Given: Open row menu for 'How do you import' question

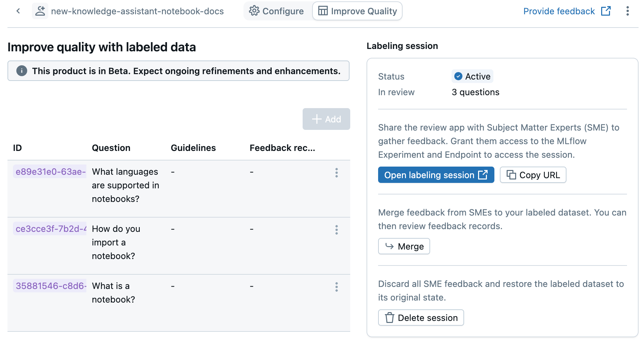Looking at the screenshot, I should [x=336, y=230].
